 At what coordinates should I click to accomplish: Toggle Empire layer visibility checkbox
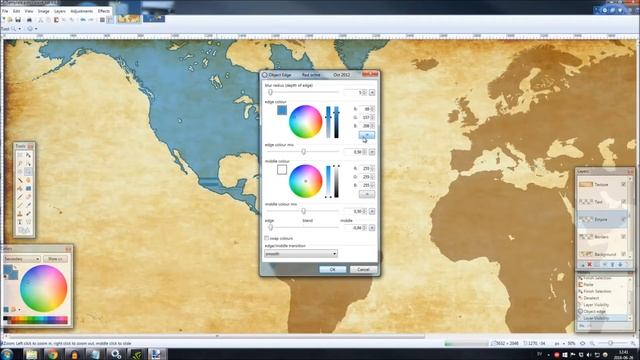pyautogui.click(x=623, y=219)
